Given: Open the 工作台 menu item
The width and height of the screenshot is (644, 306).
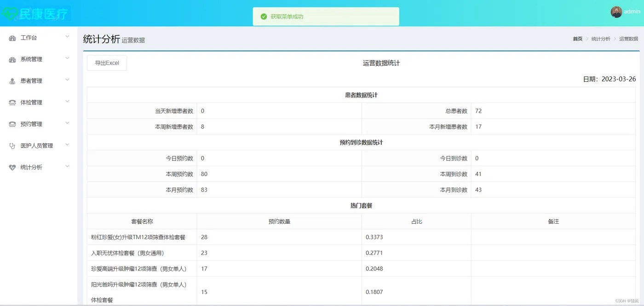Looking at the screenshot, I should 39,38.
